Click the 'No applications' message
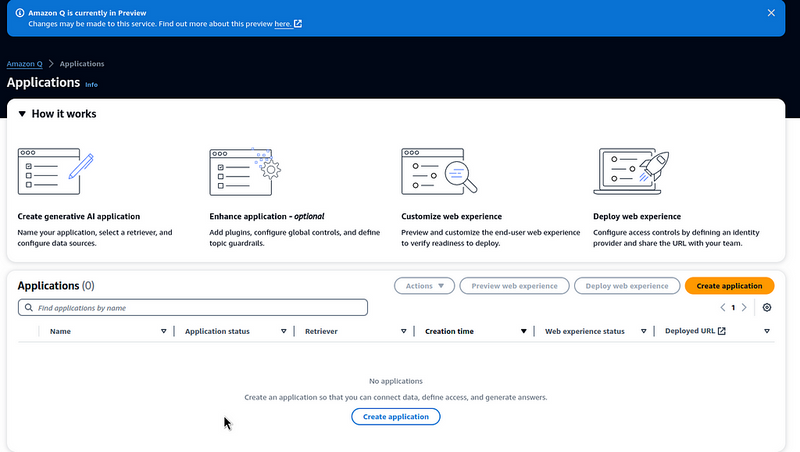This screenshot has width=800, height=452. pos(396,381)
